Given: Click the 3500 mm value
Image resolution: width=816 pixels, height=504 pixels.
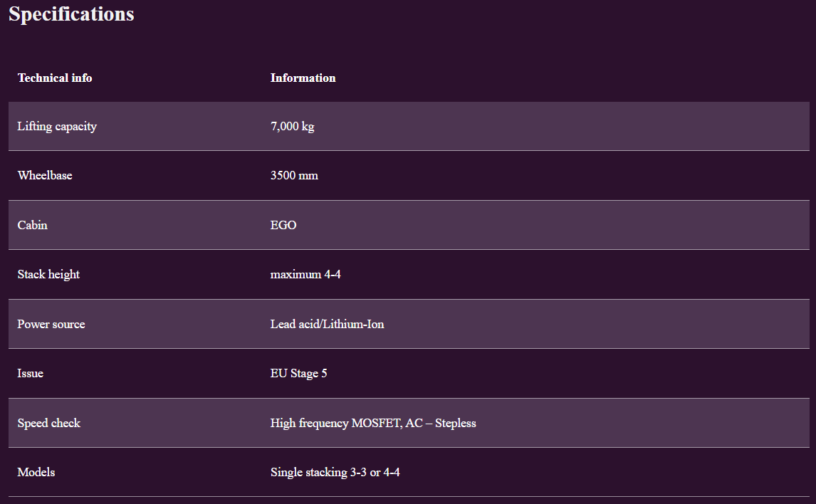Looking at the screenshot, I should click(x=294, y=175).
